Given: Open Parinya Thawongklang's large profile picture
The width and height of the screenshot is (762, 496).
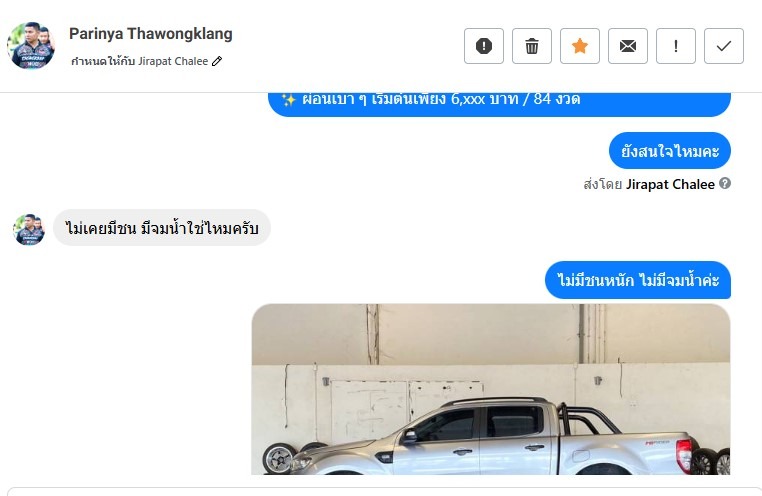Looking at the screenshot, I should tap(31, 45).
